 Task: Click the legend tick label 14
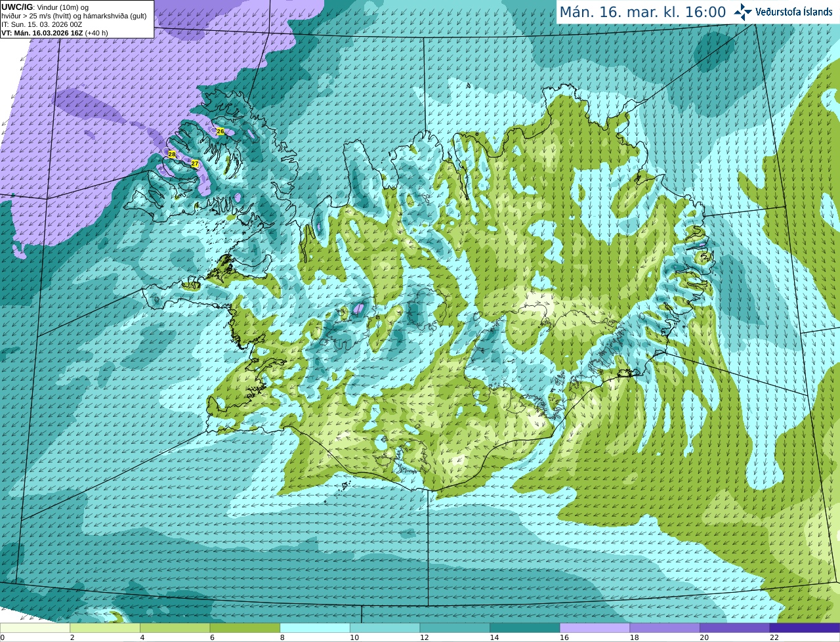tap(494, 637)
